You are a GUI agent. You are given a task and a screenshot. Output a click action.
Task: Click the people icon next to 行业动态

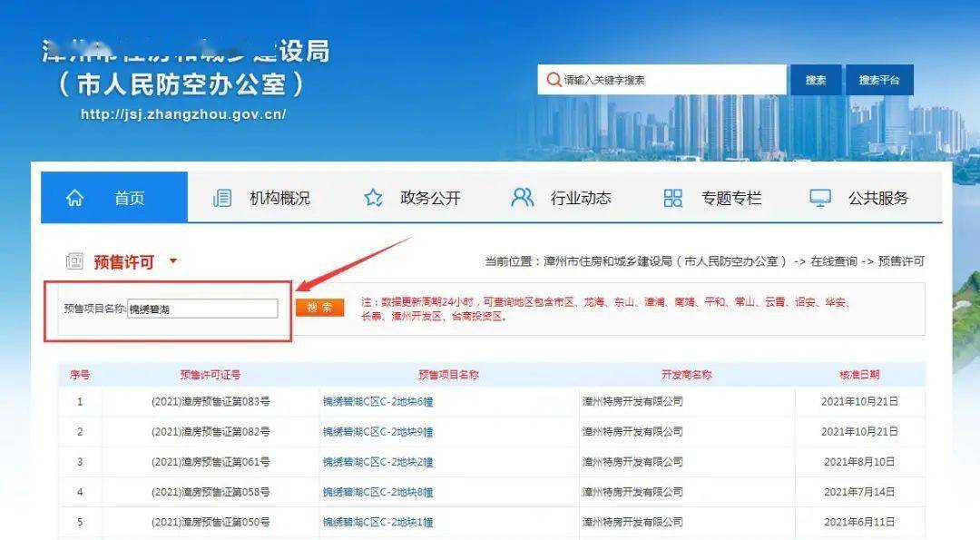[522, 197]
